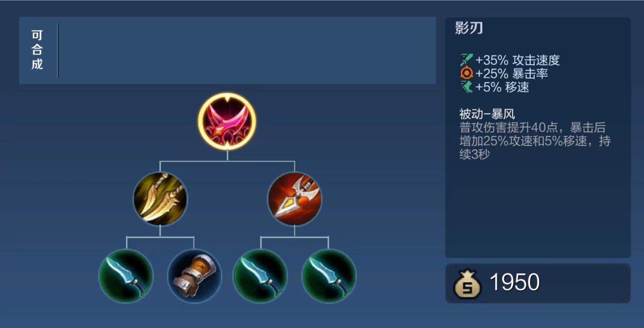
Task: Tap the movement speed stat icon
Action: [x=467, y=87]
